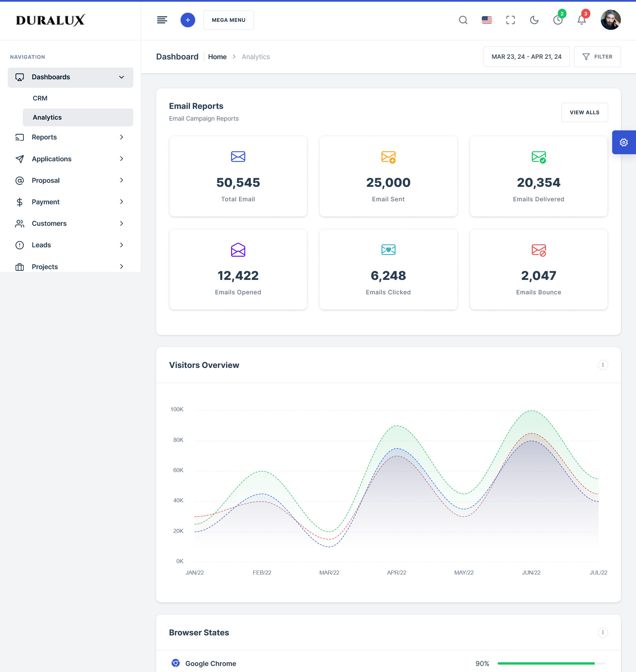
Task: Click the Leads alert-circle icon
Action: [x=20, y=245]
